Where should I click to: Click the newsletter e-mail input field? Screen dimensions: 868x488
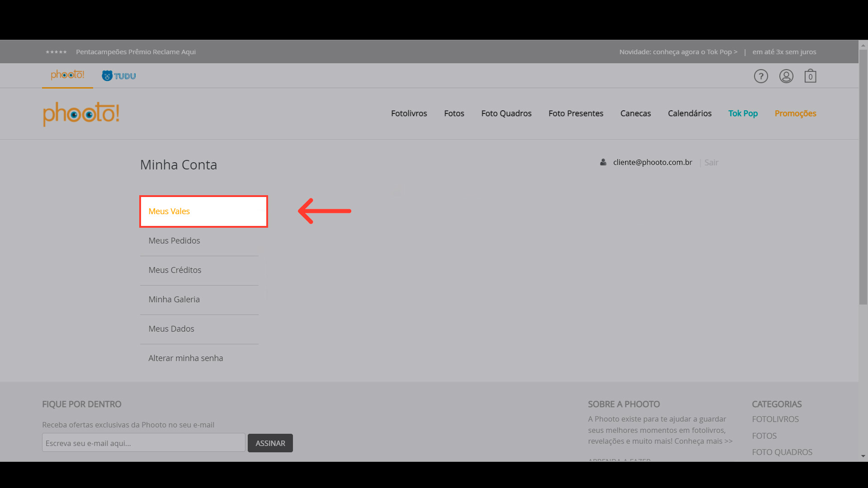click(143, 443)
